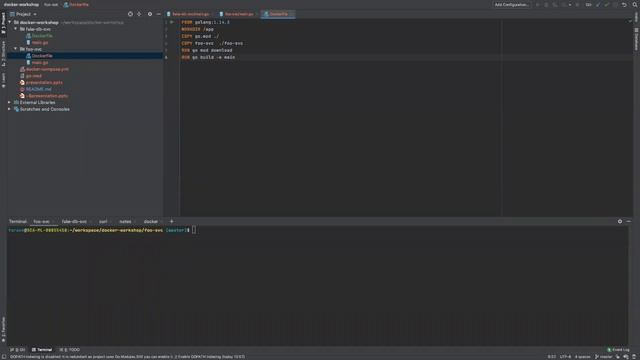Select go.mod in project tree
This screenshot has height=360, width=640.
33,76
